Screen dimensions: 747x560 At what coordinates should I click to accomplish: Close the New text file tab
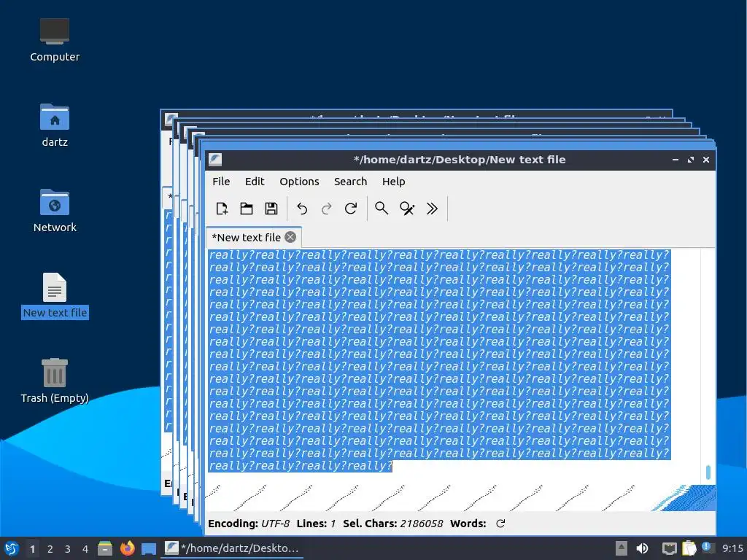point(290,237)
